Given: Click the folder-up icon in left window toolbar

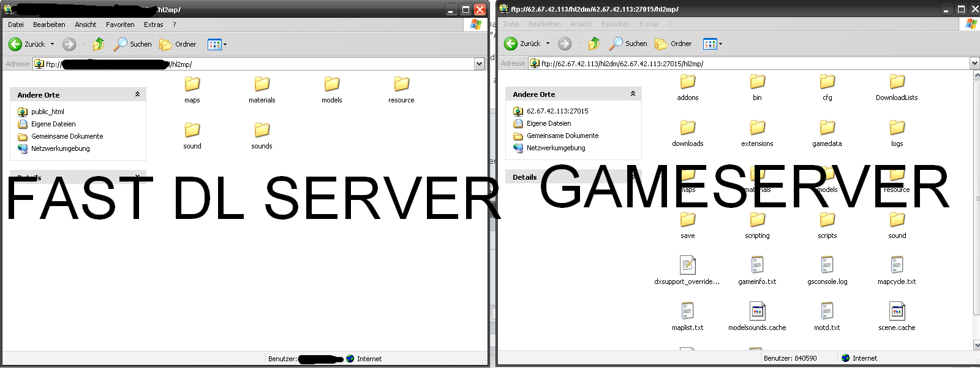Looking at the screenshot, I should (99, 44).
